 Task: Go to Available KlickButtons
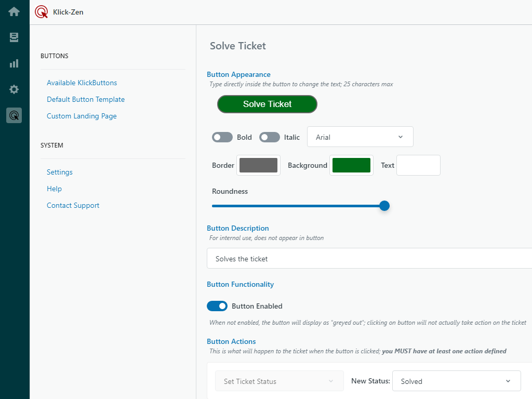(x=82, y=83)
